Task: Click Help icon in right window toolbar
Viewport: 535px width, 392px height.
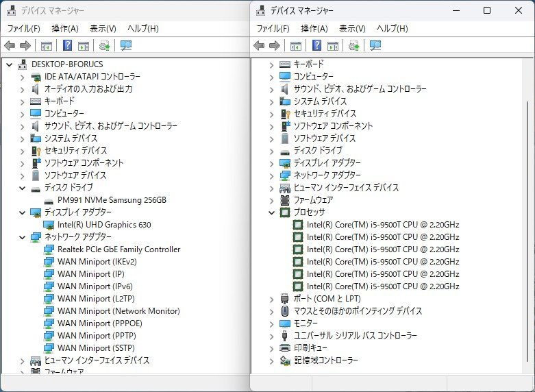Action: click(x=317, y=45)
